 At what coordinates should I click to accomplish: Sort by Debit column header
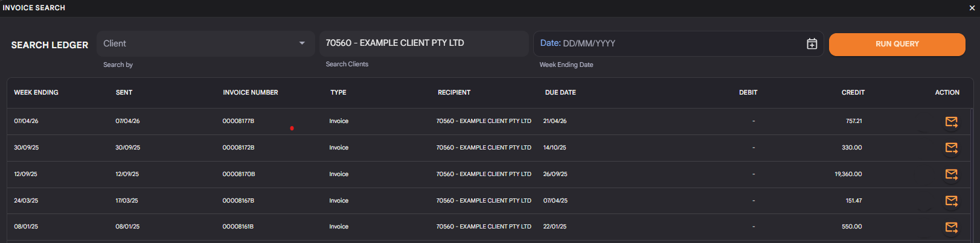(x=748, y=92)
